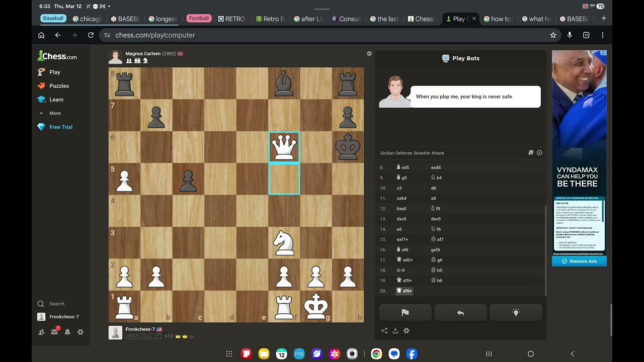This screenshot has height=362, width=644.
Task: Bookmark this page with the star icon
Action: click(553, 35)
